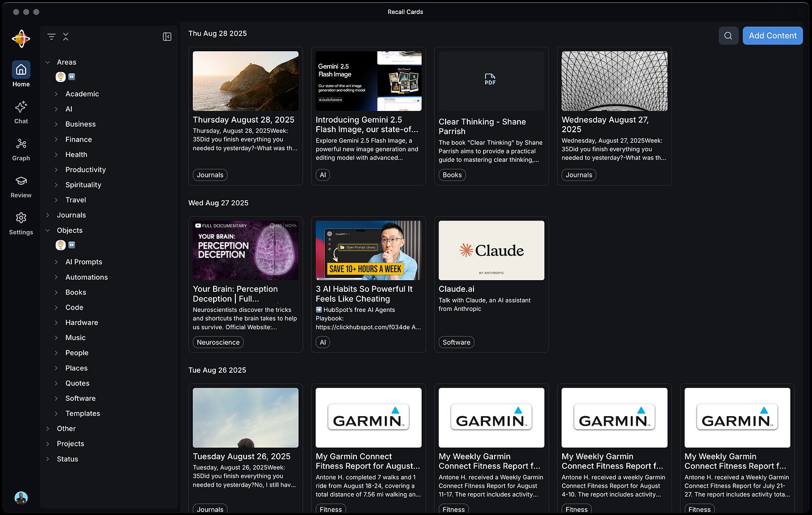The width and height of the screenshot is (812, 515).
Task: Open the Review section
Action: tap(21, 186)
